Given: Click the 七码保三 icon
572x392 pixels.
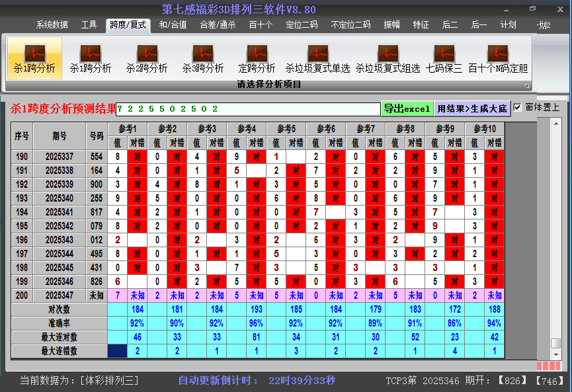Looking at the screenshot, I should tap(444, 58).
